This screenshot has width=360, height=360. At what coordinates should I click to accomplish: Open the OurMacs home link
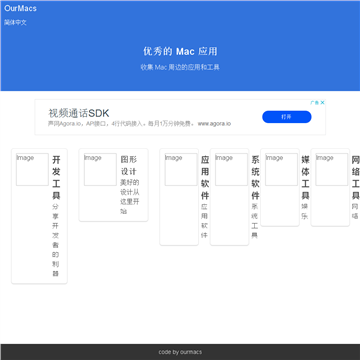[x=20, y=9]
